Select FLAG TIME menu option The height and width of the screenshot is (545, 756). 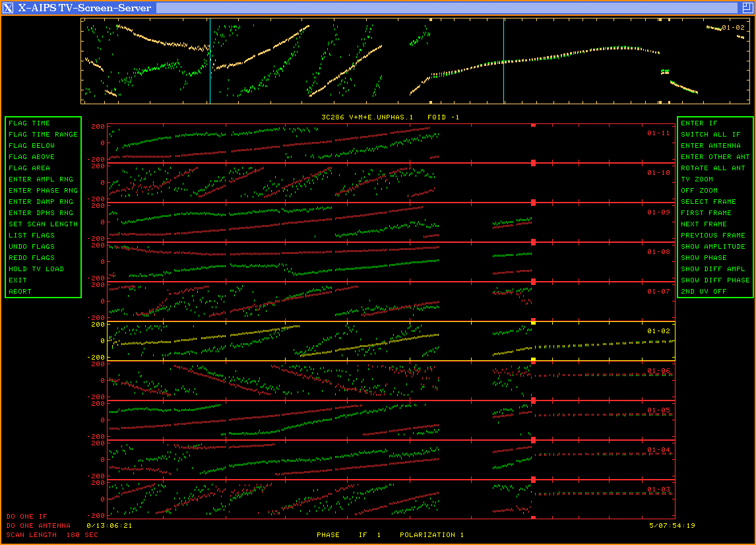29,123
